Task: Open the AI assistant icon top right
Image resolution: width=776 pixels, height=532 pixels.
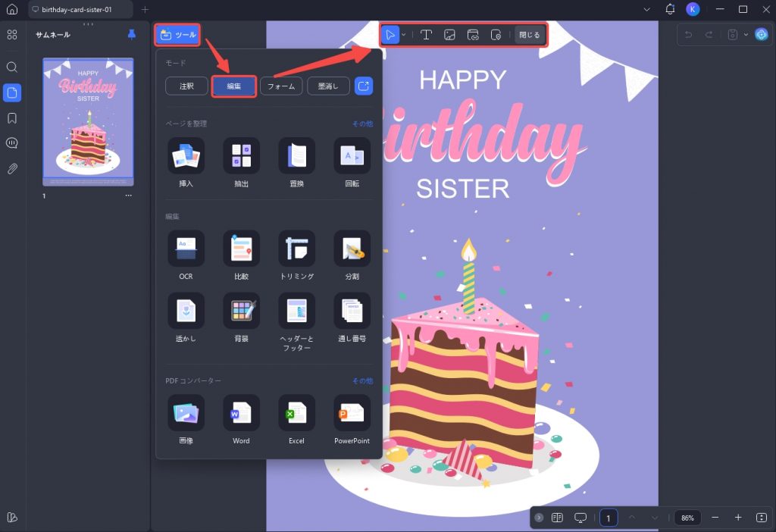Action: (761, 34)
